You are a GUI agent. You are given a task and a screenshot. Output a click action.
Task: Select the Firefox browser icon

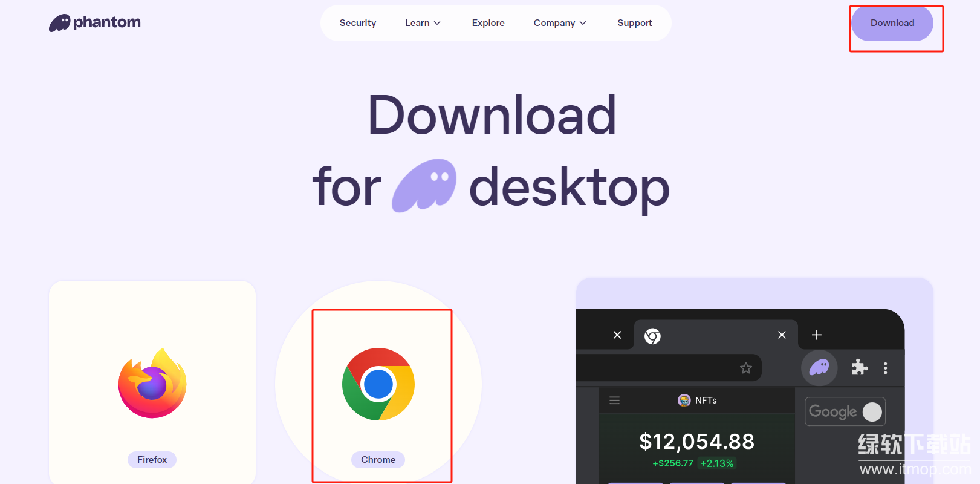pos(152,383)
